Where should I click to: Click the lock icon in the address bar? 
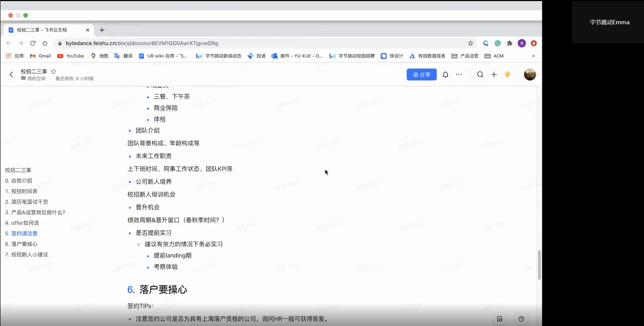[60, 43]
